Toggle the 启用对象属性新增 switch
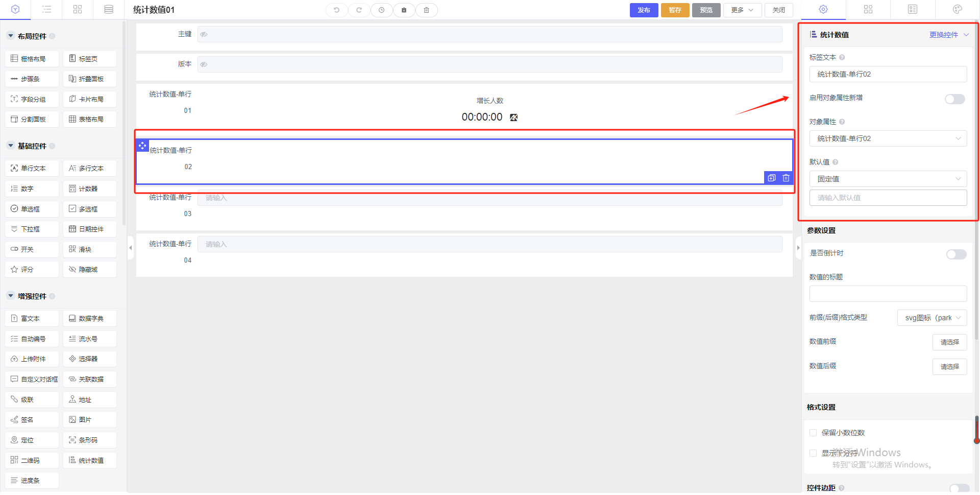This screenshot has width=980, height=495. click(x=954, y=99)
